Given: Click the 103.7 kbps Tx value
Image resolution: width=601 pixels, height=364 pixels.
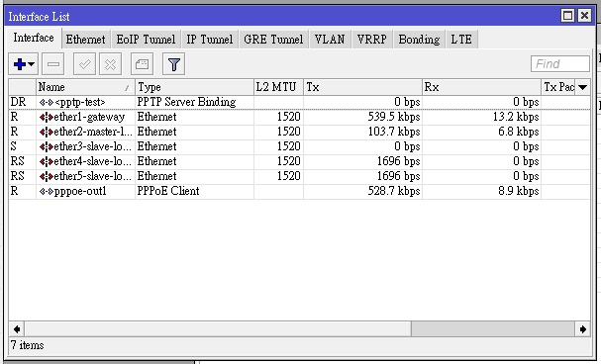Looking at the screenshot, I should tap(394, 133).
